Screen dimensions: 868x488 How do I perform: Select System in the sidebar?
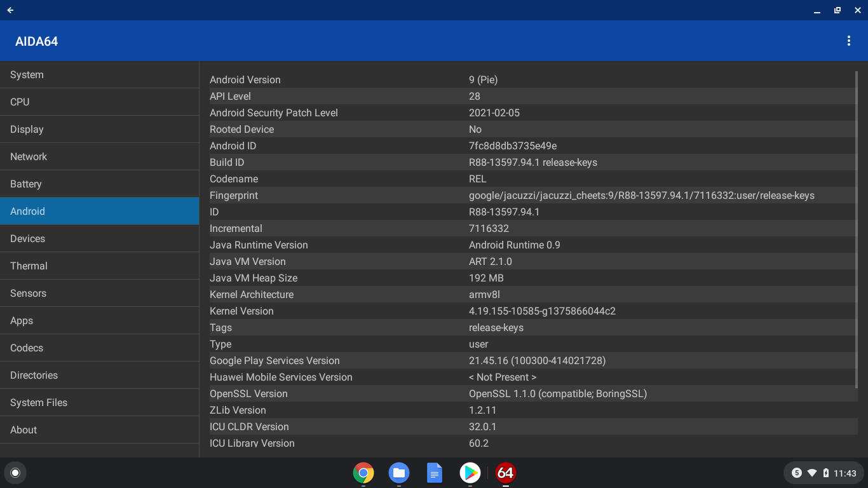100,74
